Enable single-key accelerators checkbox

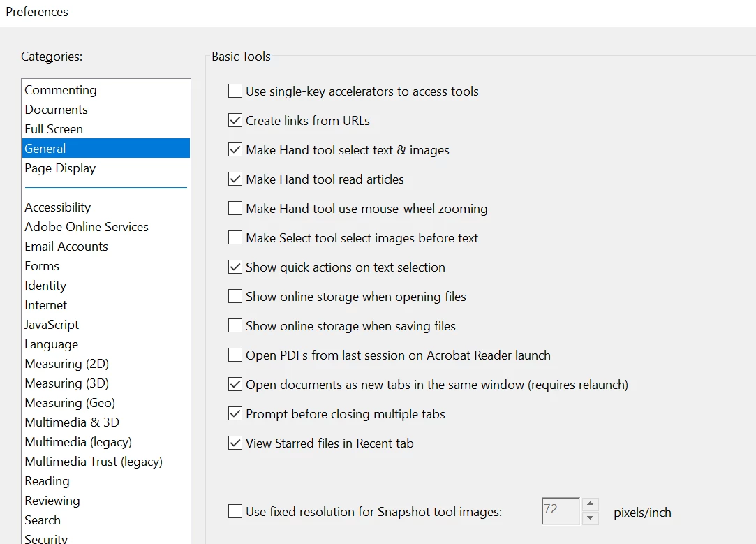[235, 91]
